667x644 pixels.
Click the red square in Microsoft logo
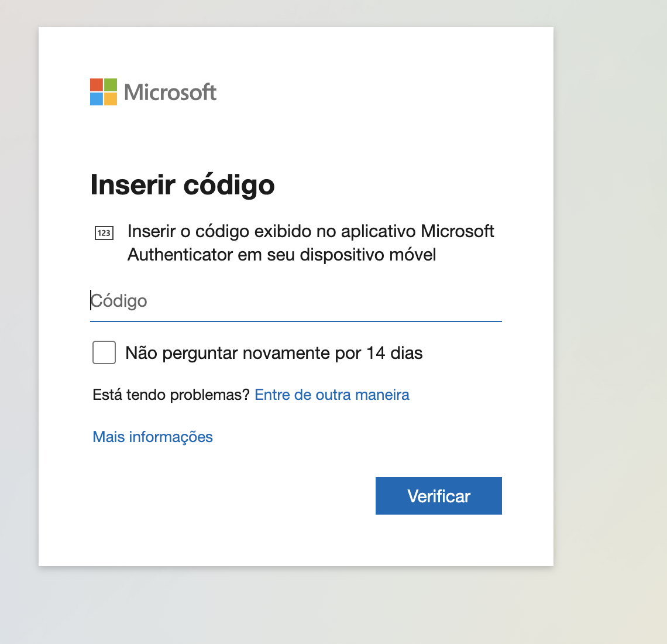97,85
